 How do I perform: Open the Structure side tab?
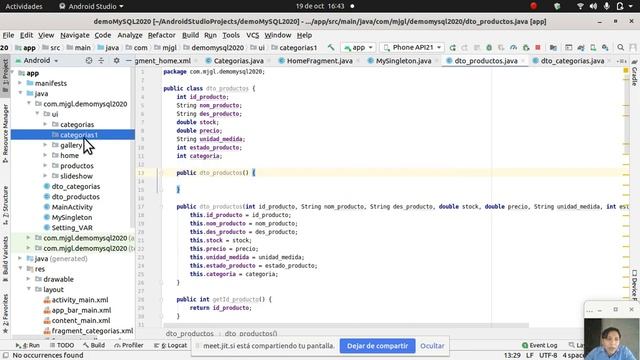(x=5, y=205)
